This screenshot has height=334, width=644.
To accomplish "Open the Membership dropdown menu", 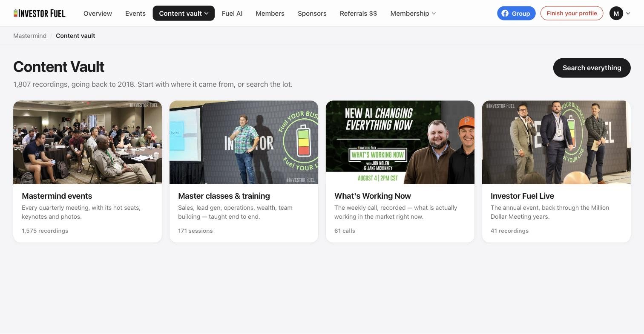I will point(413,13).
